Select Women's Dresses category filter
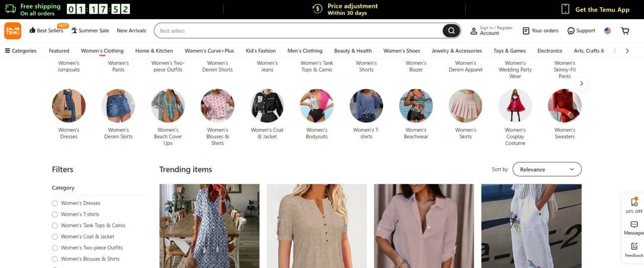This screenshot has height=268, width=644. pyautogui.click(x=55, y=203)
